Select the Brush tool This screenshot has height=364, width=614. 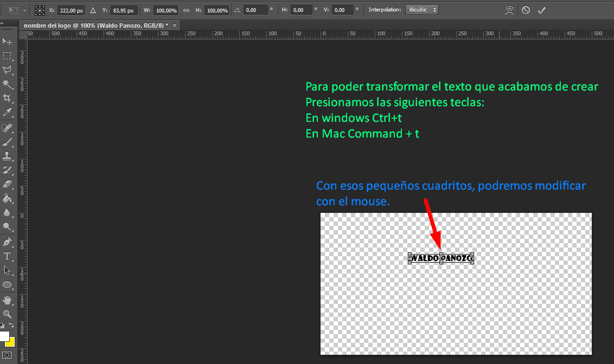(7, 142)
